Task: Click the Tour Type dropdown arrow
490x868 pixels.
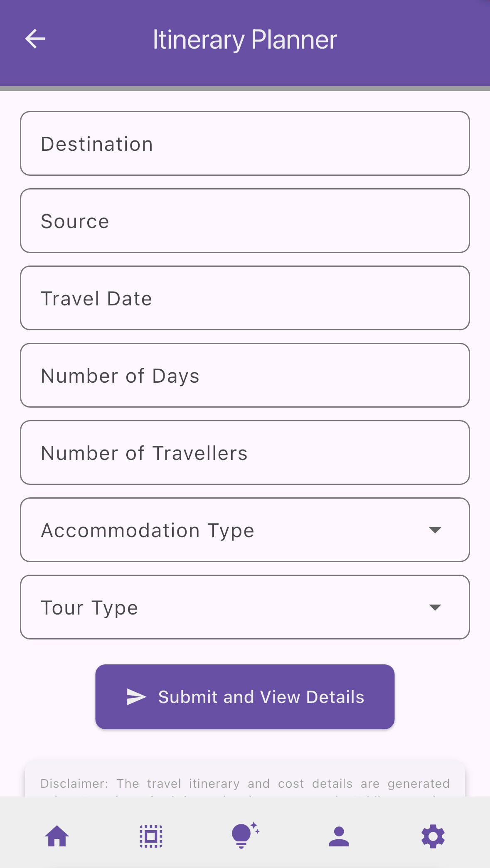Action: pyautogui.click(x=435, y=607)
